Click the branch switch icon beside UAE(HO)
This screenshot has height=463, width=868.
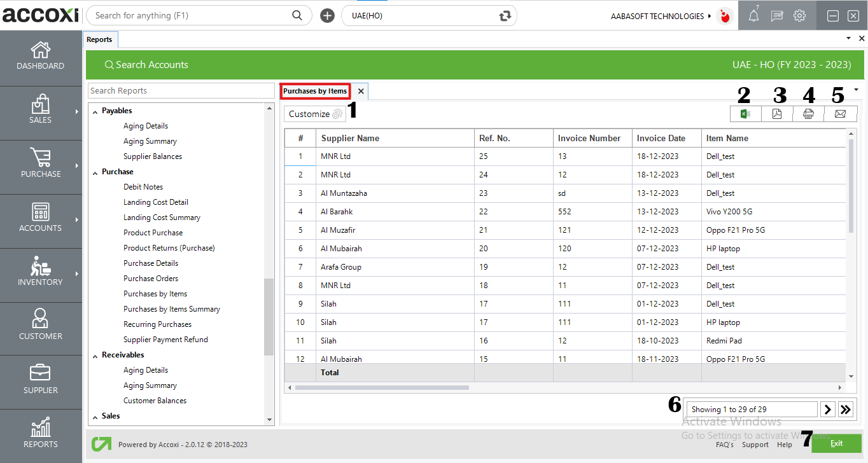[505, 16]
